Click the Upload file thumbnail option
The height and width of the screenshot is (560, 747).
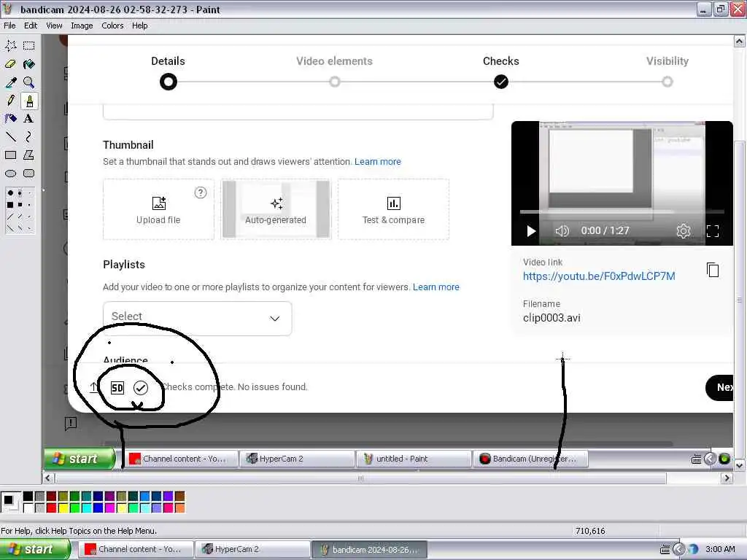(x=158, y=209)
